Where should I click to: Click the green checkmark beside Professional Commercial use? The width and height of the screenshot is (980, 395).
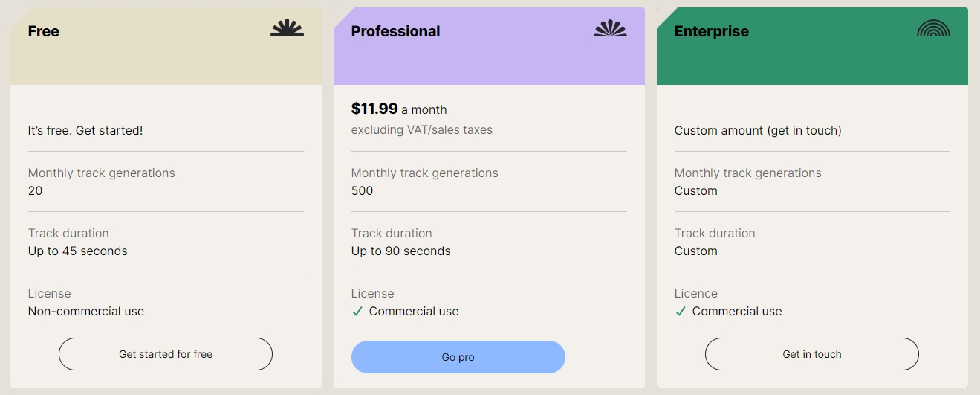click(x=357, y=312)
